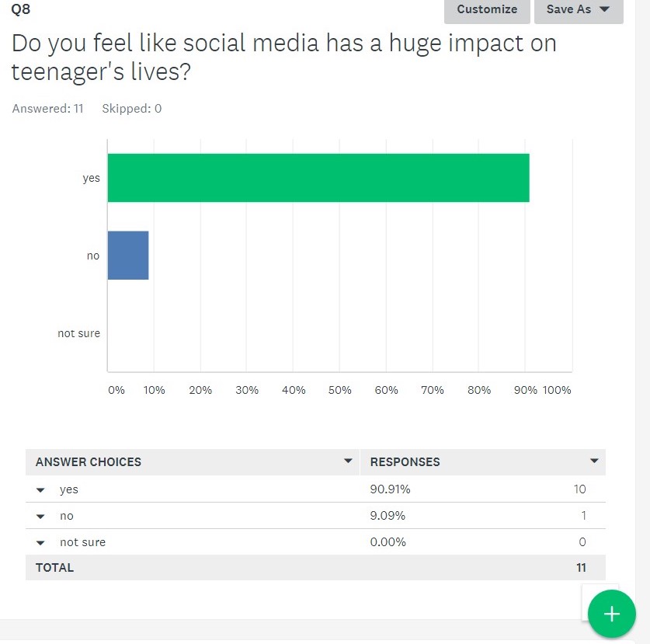Click the Q8 question number label
The image size is (650, 644).
click(x=21, y=9)
